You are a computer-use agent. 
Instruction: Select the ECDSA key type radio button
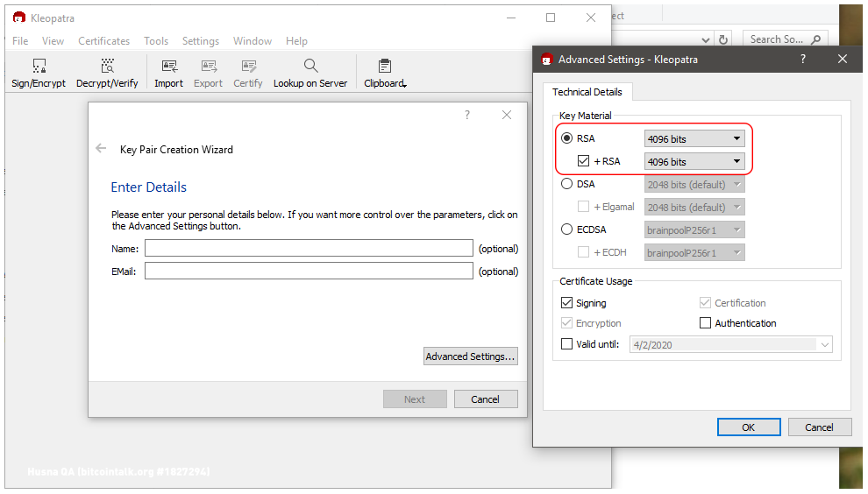point(567,229)
